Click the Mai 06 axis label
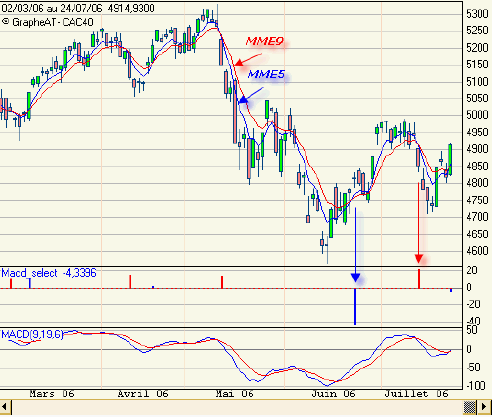The image size is (492, 417). click(235, 394)
